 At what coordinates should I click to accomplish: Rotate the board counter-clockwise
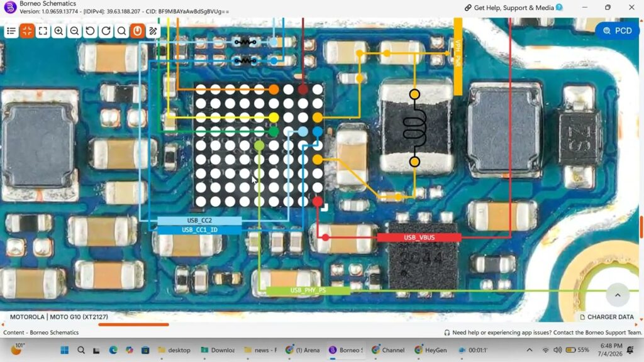90,31
